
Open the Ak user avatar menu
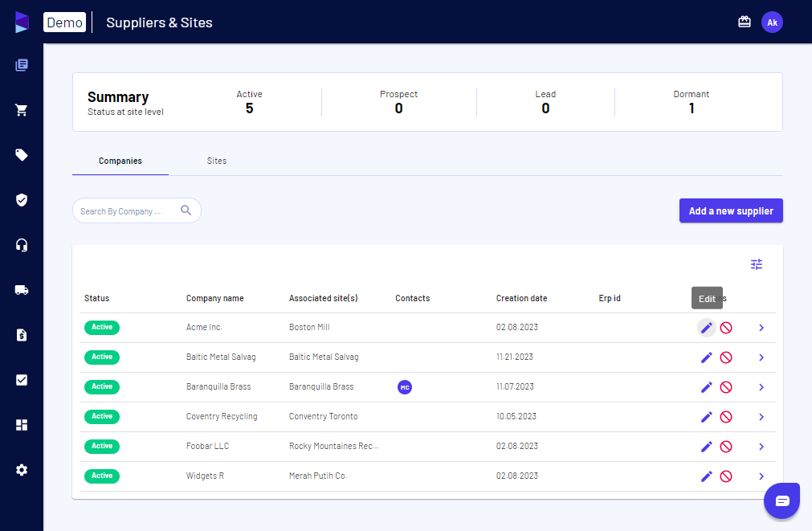click(772, 22)
